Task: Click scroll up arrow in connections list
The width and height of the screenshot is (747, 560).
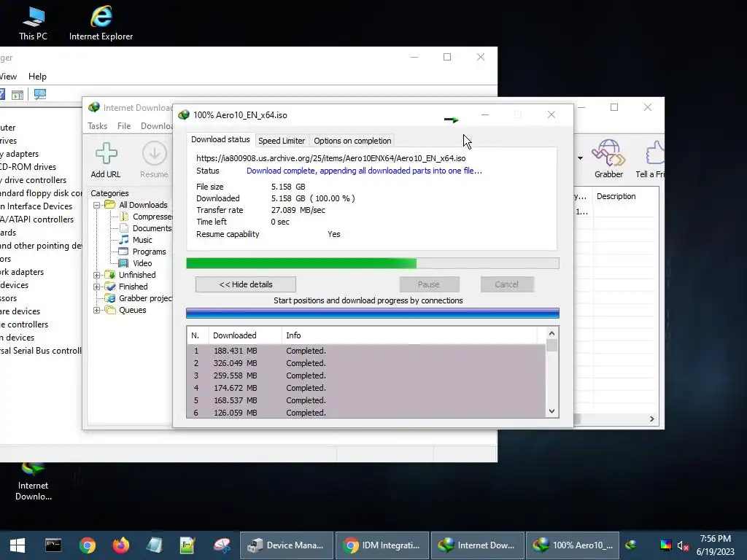Action: point(551,333)
